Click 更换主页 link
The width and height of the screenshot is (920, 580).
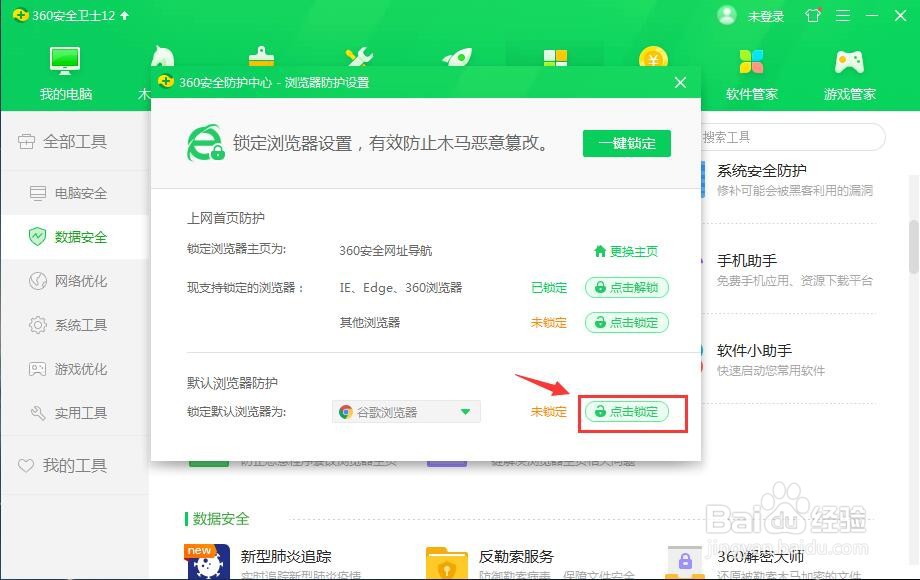(626, 252)
